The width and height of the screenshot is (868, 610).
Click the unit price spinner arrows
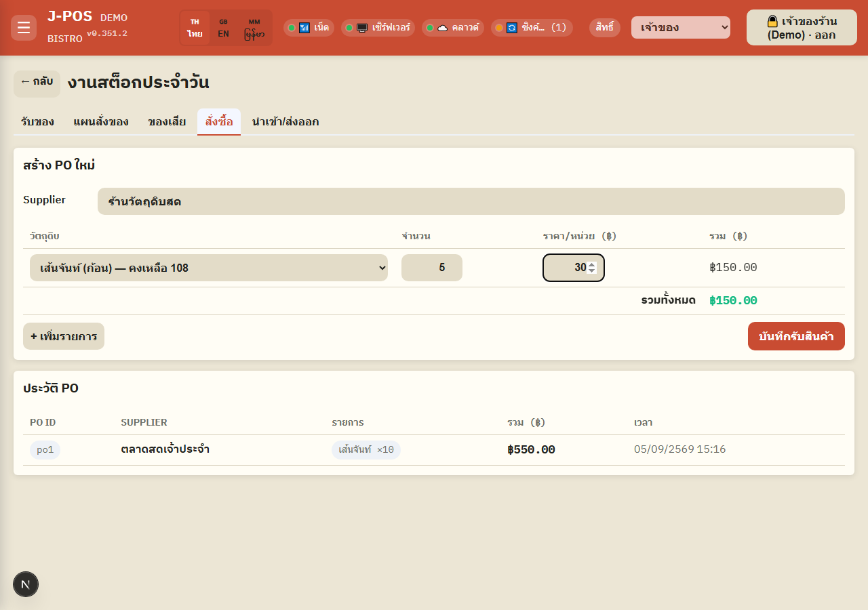[592, 268]
